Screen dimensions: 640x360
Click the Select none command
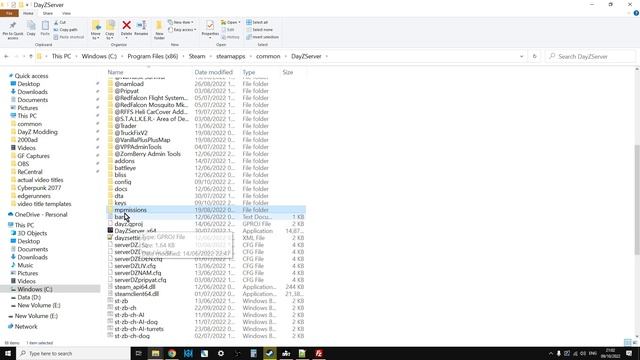click(x=260, y=30)
